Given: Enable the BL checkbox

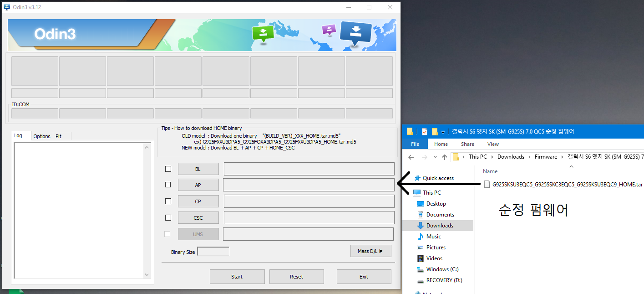Looking at the screenshot, I should 168,169.
